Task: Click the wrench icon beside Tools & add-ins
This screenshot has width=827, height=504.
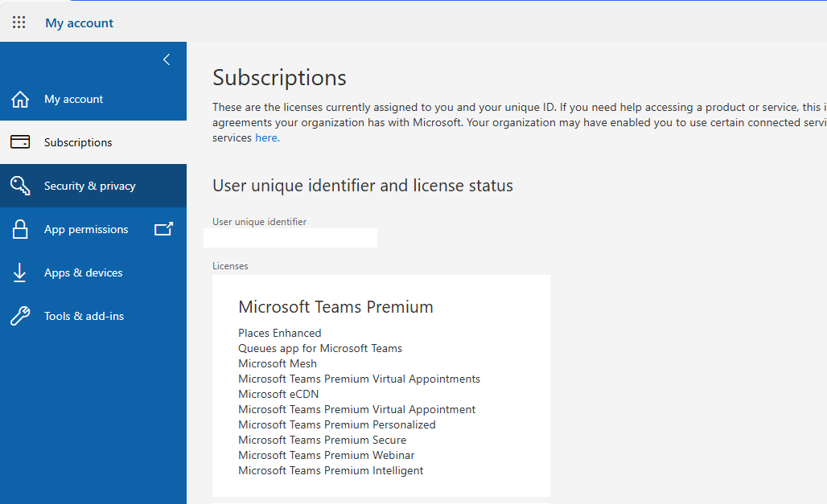Action: pyautogui.click(x=20, y=316)
